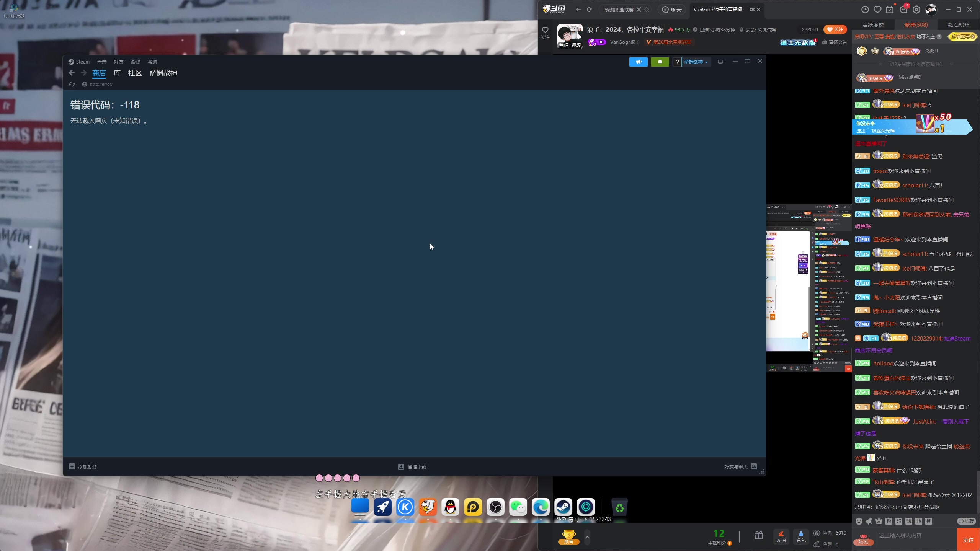
Task: Toggle the 梗 chat option
Action: pos(929,521)
